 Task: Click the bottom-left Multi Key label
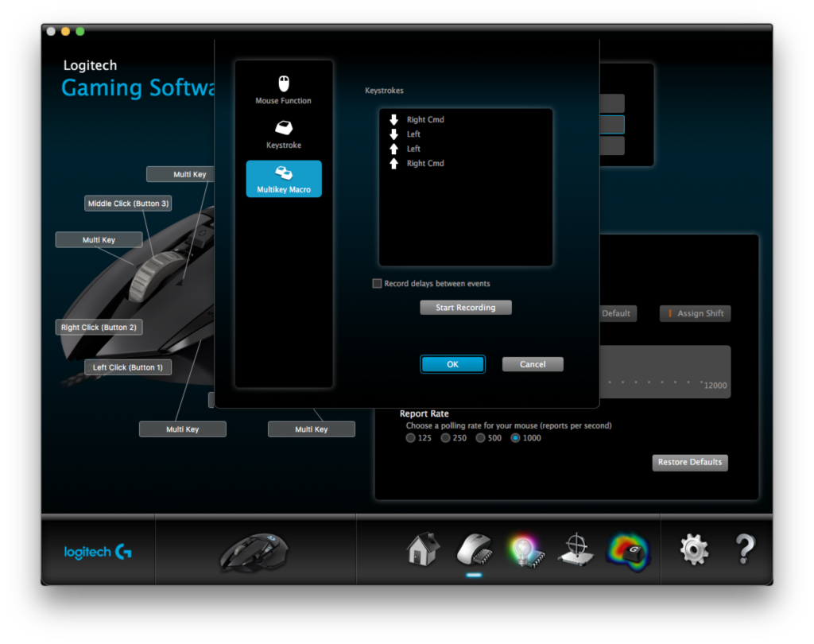pyautogui.click(x=183, y=429)
